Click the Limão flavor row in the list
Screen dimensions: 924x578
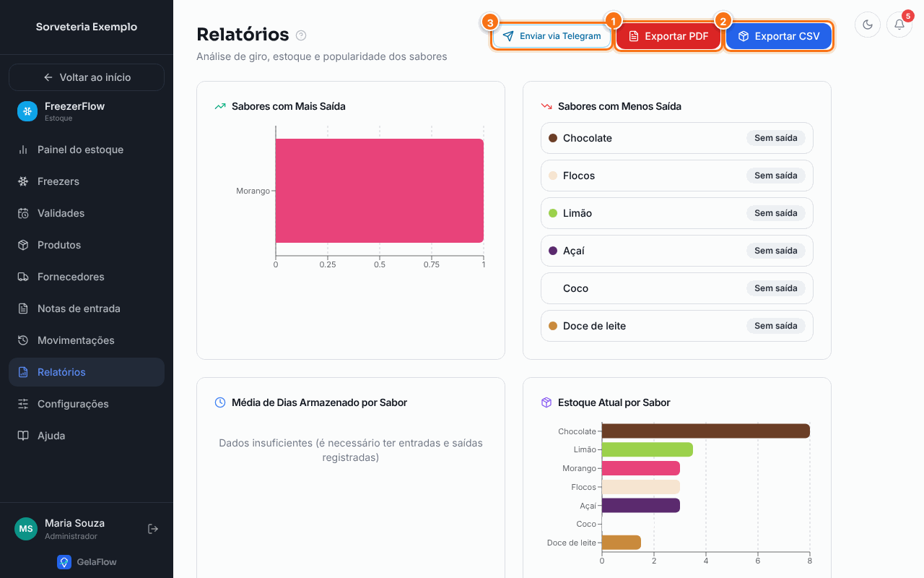677,213
